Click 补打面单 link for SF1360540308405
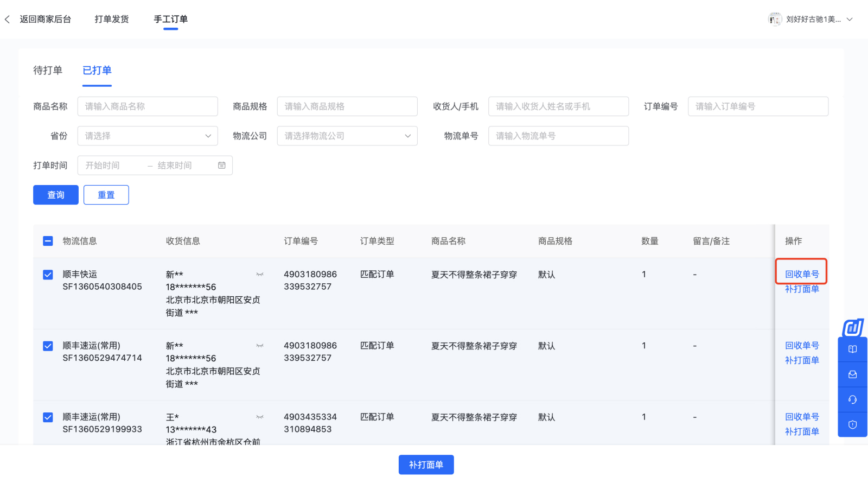868x477 pixels. click(x=802, y=289)
